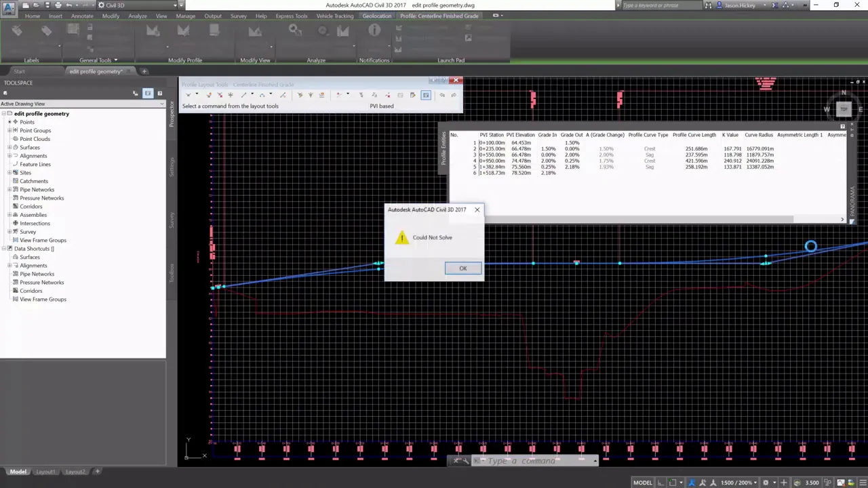Select the Alignments item under the drawing
Screen dimensions: 868x488
tap(33, 156)
